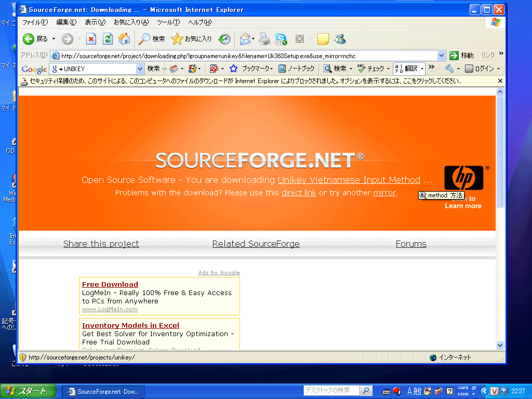Toggle the IME 般 conversion mode

[x=418, y=391]
